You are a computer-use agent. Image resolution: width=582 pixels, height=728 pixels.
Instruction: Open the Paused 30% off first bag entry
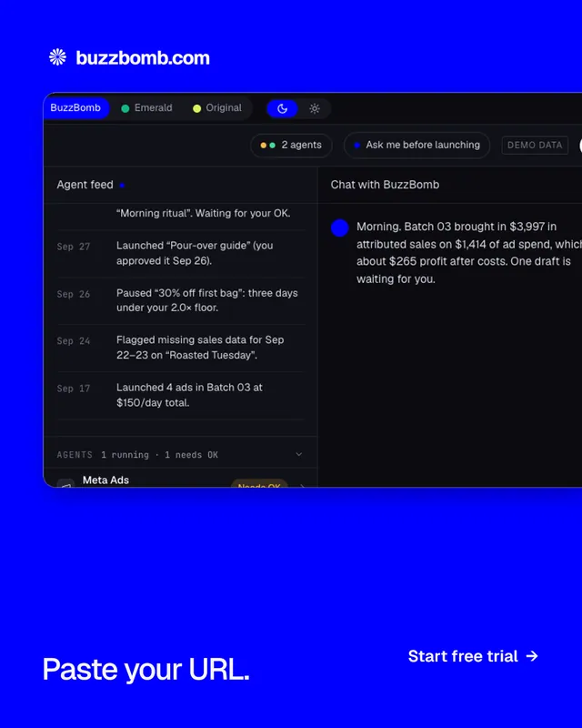pos(181,300)
